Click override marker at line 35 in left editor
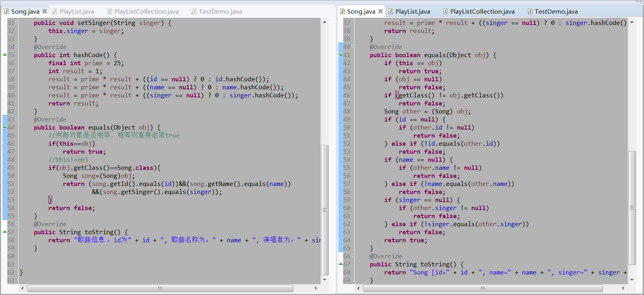 (x=5, y=55)
